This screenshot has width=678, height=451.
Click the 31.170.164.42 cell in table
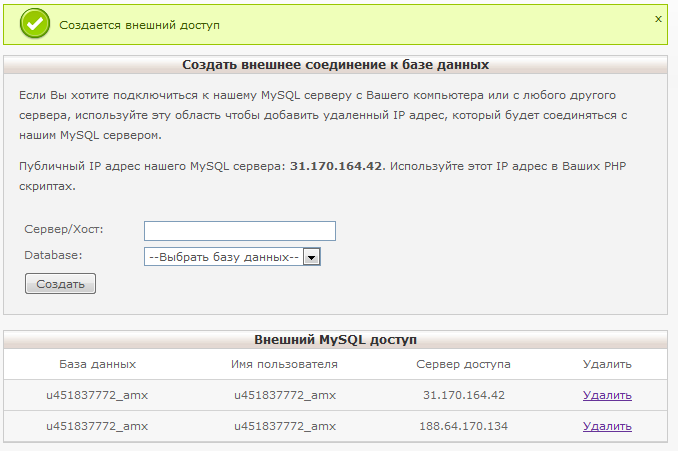click(x=464, y=395)
